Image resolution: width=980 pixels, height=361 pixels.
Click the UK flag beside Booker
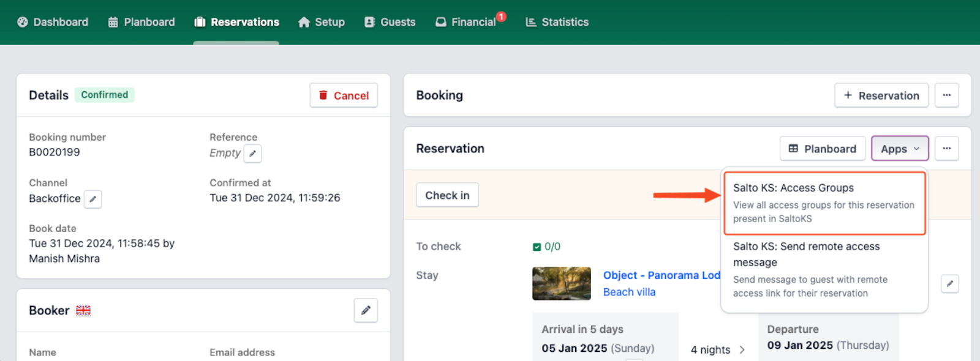tap(83, 311)
